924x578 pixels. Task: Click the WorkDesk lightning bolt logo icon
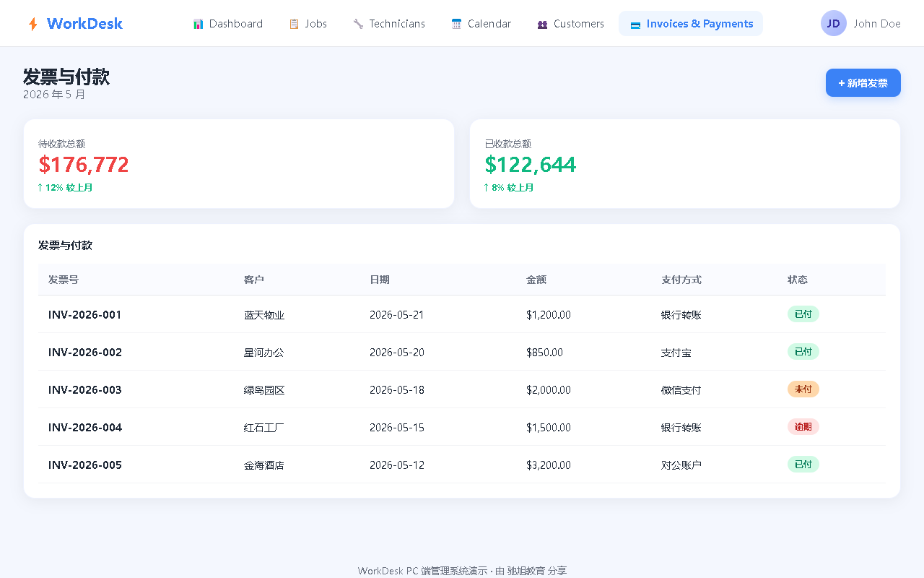[32, 24]
